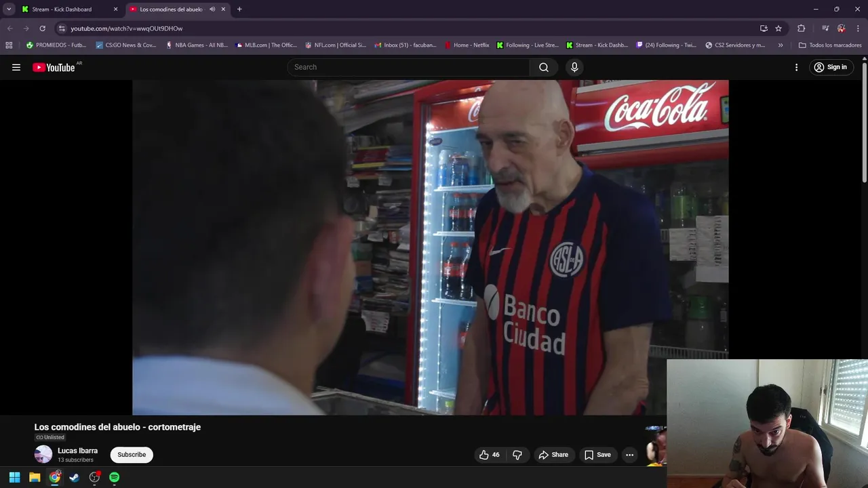Open the Chrome profile avatar
Image resolution: width=868 pixels, height=488 pixels.
pyautogui.click(x=842, y=28)
